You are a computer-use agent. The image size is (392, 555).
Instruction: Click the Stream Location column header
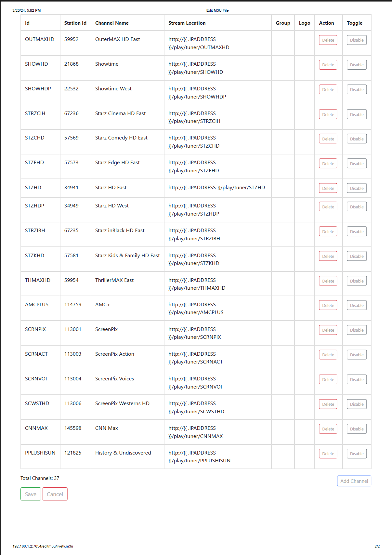(187, 23)
